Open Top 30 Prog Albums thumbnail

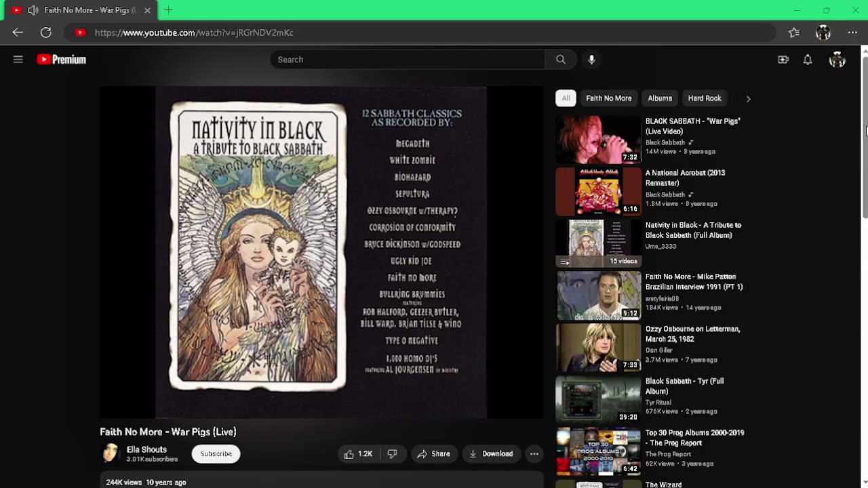[x=598, y=451]
